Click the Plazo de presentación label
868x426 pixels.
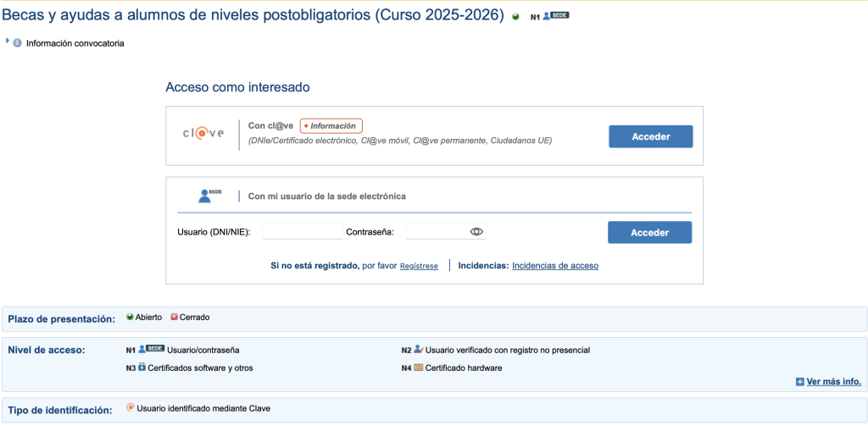[x=61, y=319]
